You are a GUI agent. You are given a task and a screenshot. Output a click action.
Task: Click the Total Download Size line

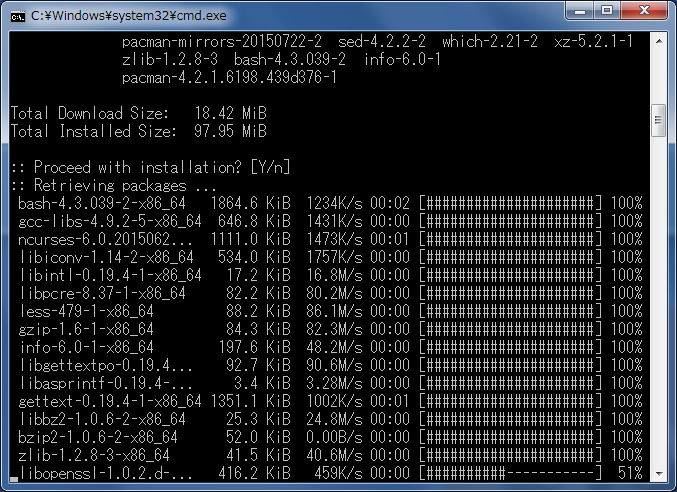coord(139,113)
